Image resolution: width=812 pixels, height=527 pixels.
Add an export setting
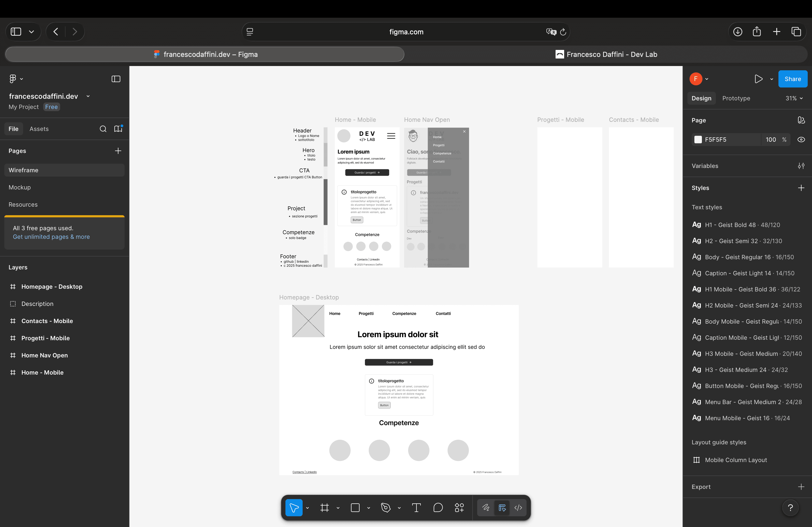pos(801,487)
